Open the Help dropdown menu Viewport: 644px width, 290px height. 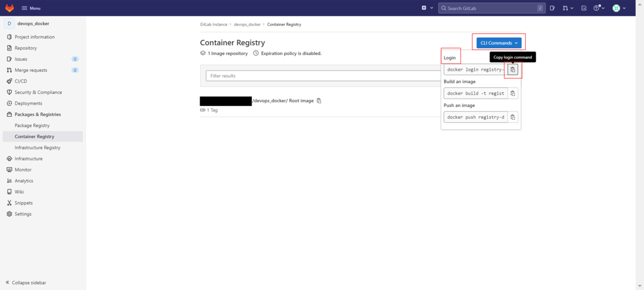click(x=599, y=8)
